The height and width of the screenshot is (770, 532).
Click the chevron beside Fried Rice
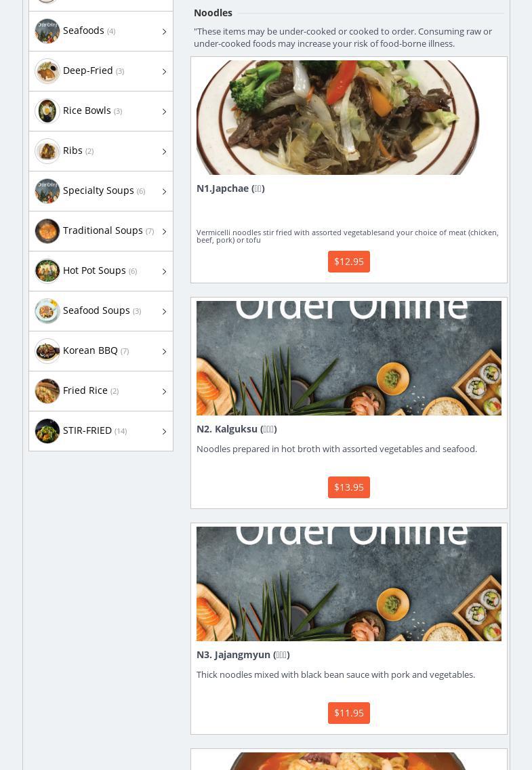pyautogui.click(x=164, y=391)
